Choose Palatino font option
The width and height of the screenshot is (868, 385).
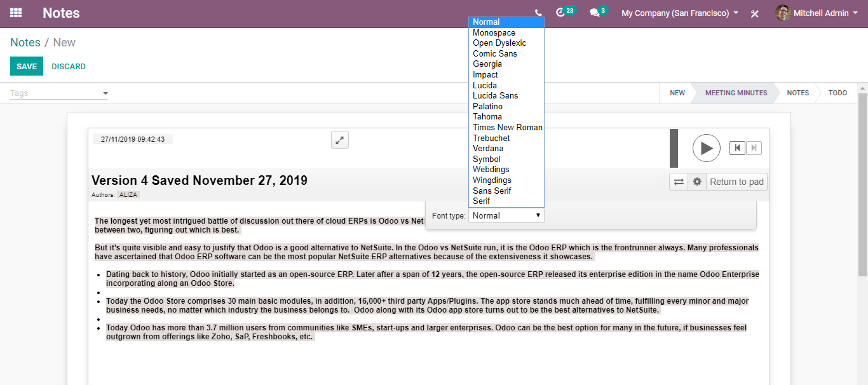pos(506,106)
